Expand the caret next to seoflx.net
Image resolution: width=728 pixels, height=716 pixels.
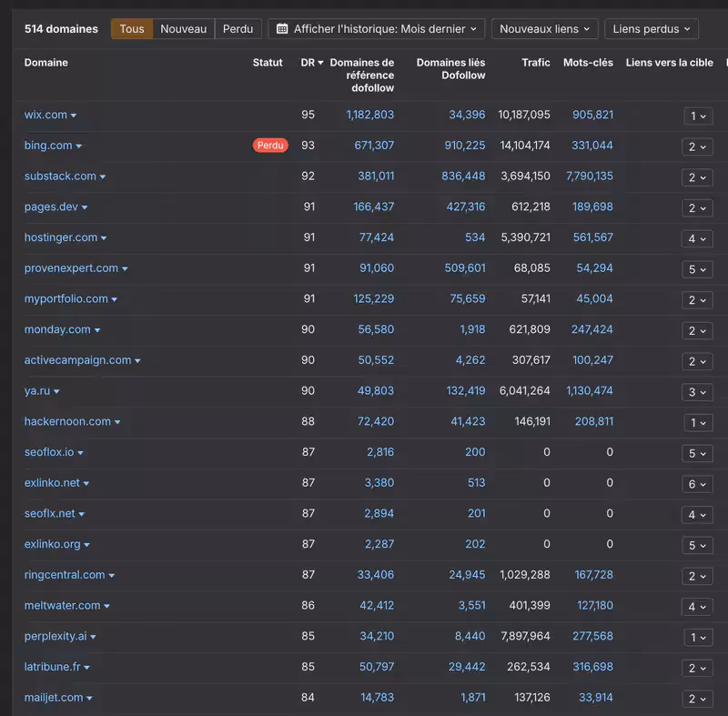coord(81,514)
